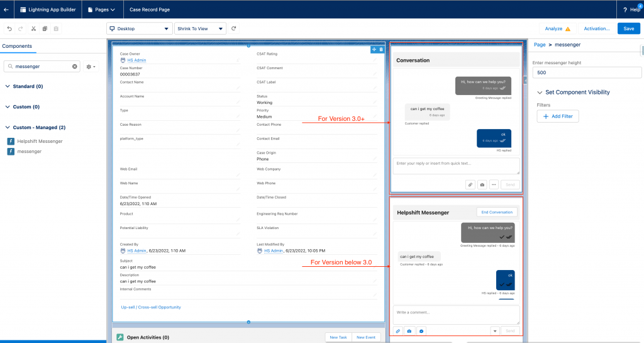The image size is (644, 343).
Task: Click the End Conversation button
Action: [x=497, y=212]
